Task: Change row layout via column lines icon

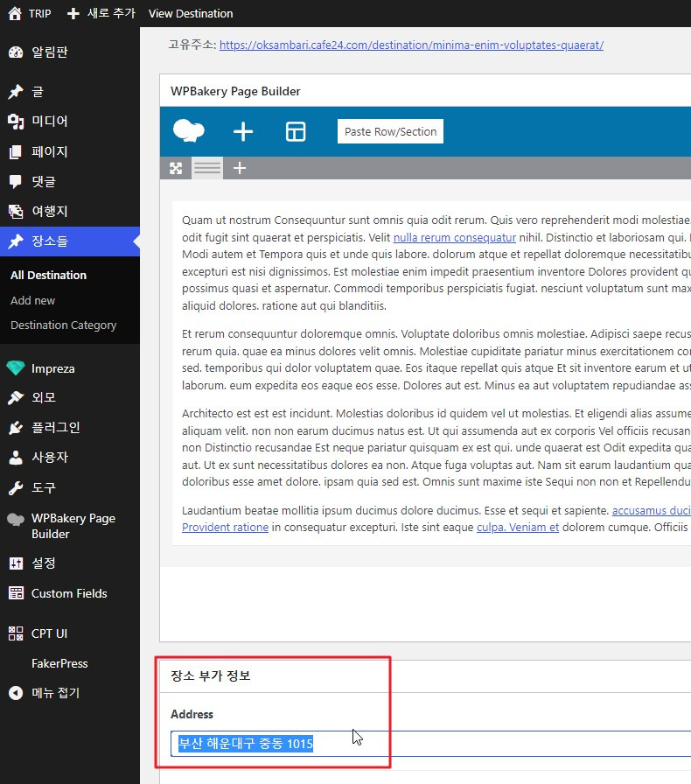Action: 207,168
